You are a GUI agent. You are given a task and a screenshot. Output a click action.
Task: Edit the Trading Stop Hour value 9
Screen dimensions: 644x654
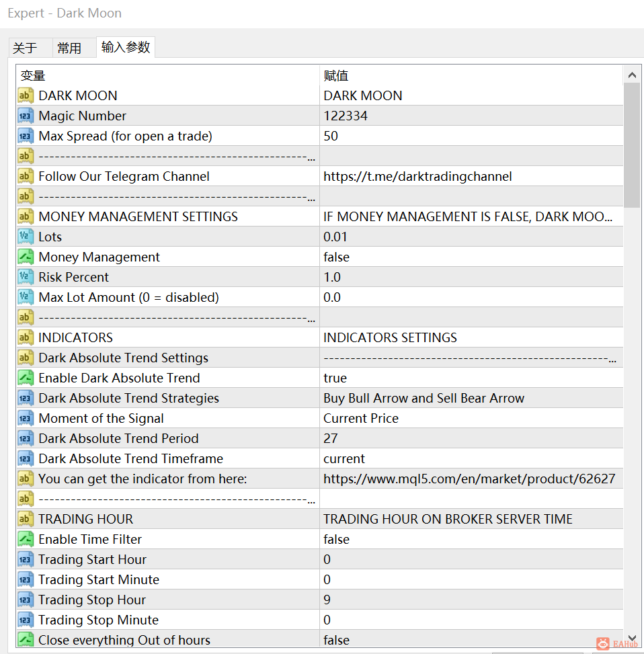[x=471, y=600]
